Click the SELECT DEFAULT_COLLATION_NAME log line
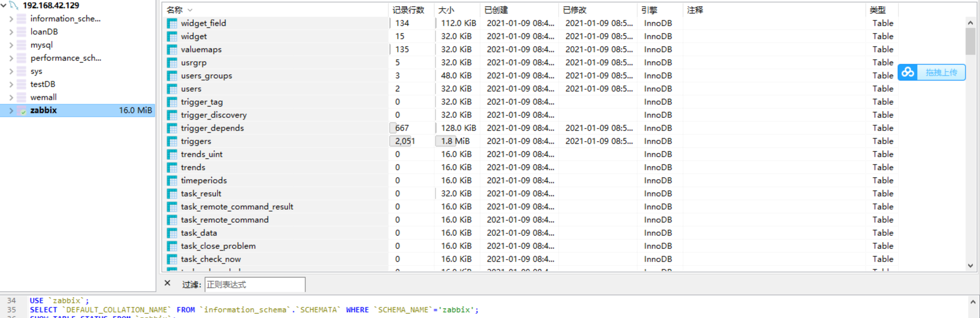980x318 pixels. click(x=254, y=310)
